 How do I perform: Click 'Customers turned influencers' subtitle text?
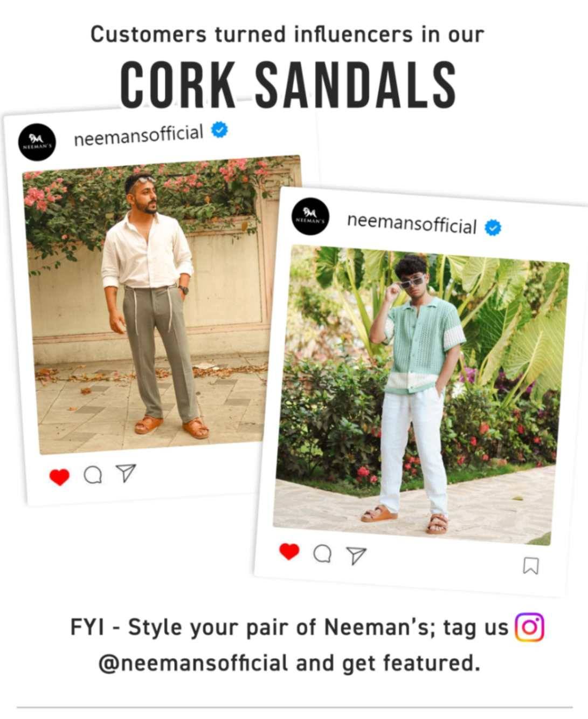click(x=287, y=35)
